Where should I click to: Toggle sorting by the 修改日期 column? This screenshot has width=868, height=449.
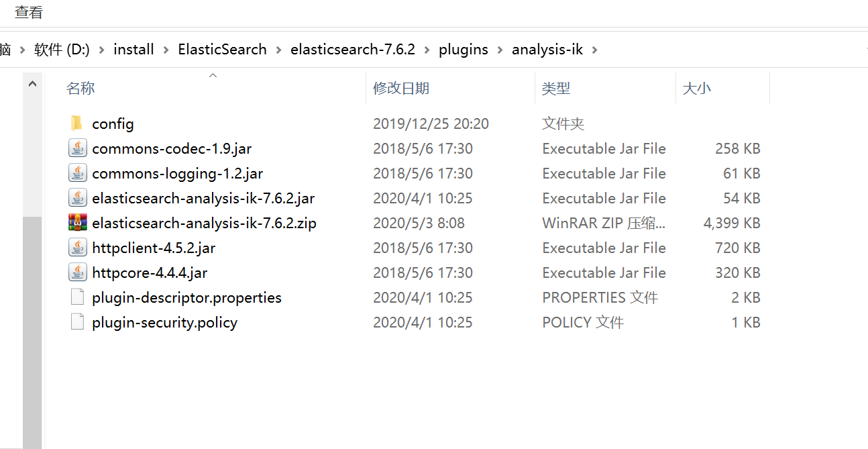402,88
